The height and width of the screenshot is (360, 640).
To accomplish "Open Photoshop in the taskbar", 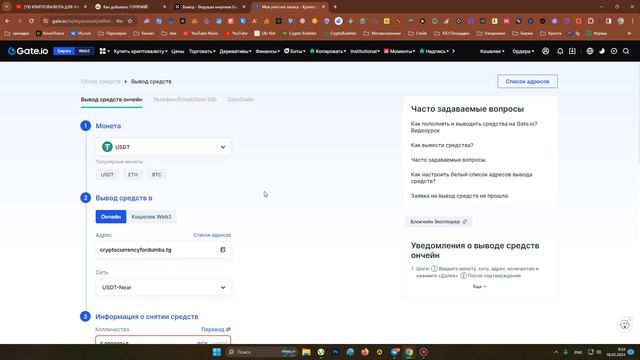I will [336, 352].
